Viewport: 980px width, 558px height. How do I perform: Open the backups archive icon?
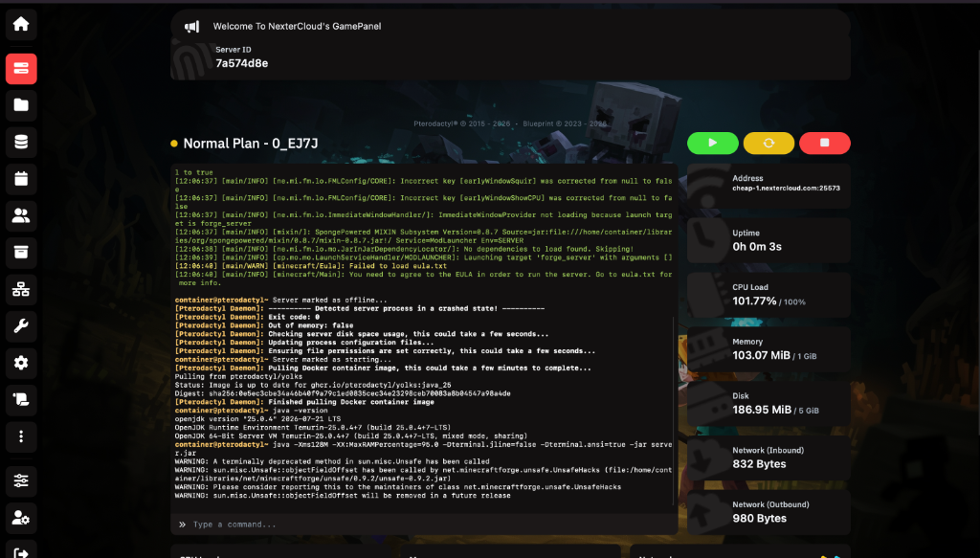click(21, 253)
